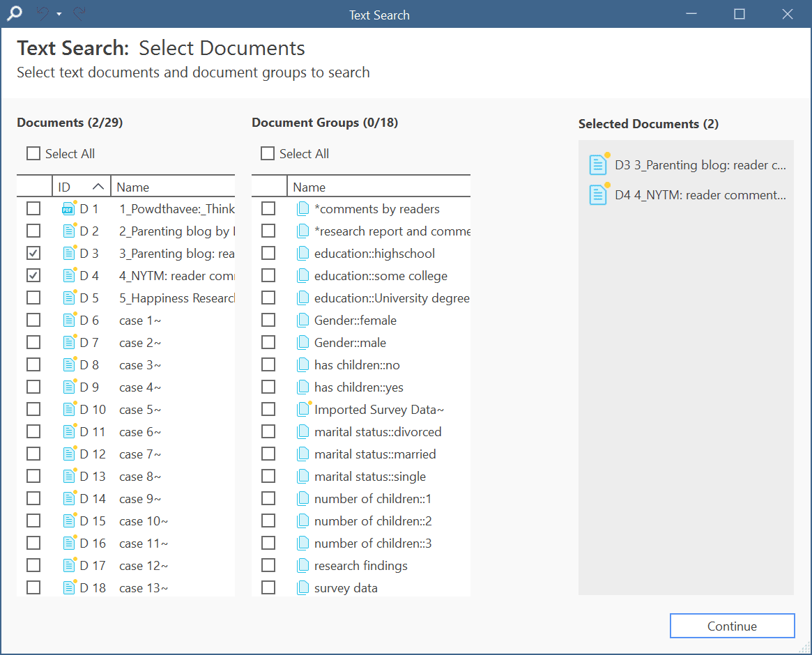Click document name case 1~

click(x=140, y=321)
